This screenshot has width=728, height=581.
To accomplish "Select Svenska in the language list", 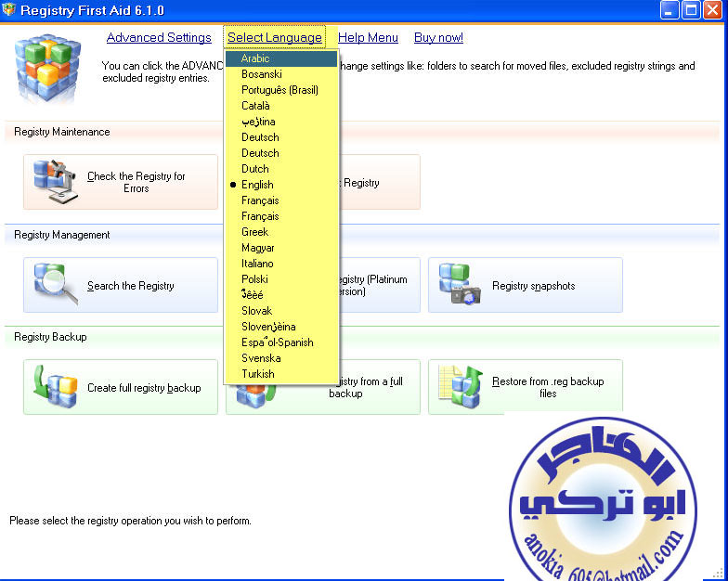I will (261, 358).
